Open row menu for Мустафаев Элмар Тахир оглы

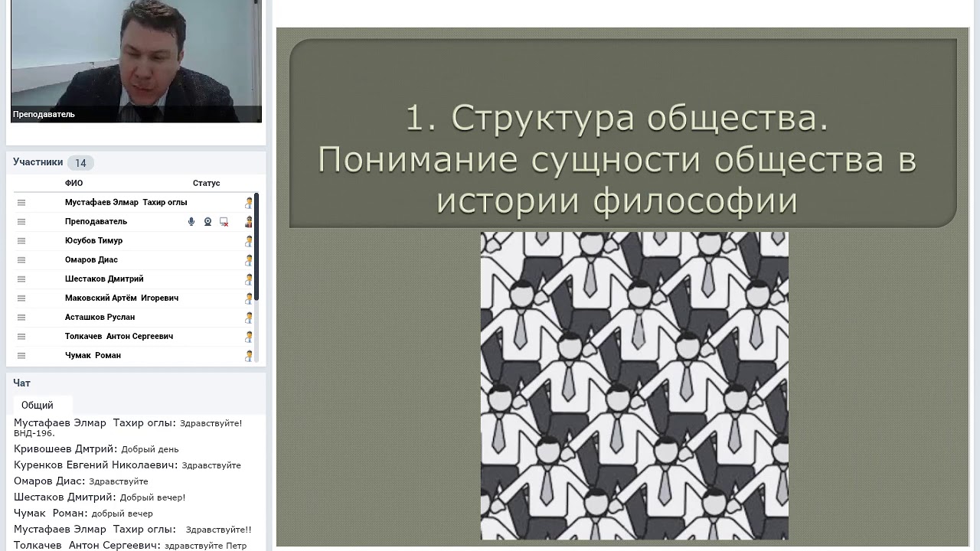coord(21,203)
